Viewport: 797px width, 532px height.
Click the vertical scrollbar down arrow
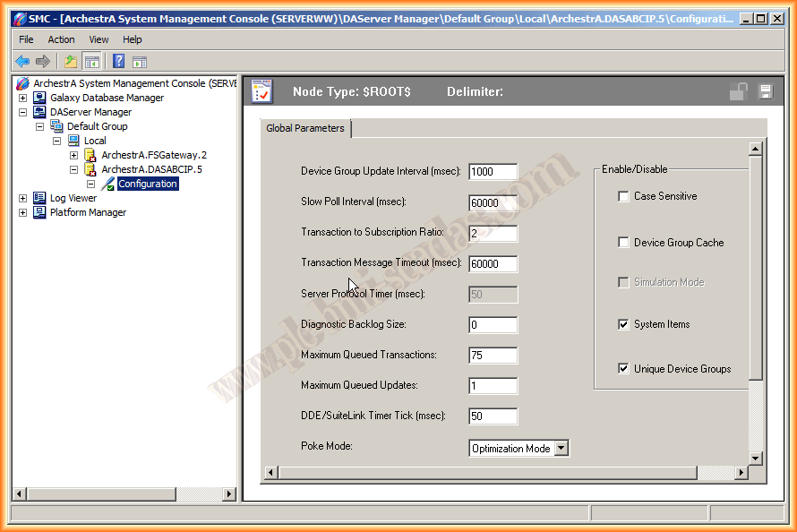(755, 459)
